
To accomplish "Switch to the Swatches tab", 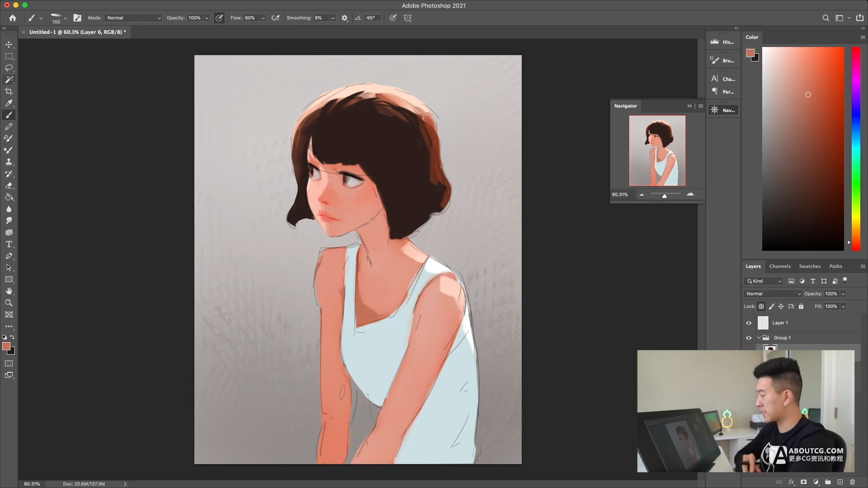I will (x=810, y=267).
